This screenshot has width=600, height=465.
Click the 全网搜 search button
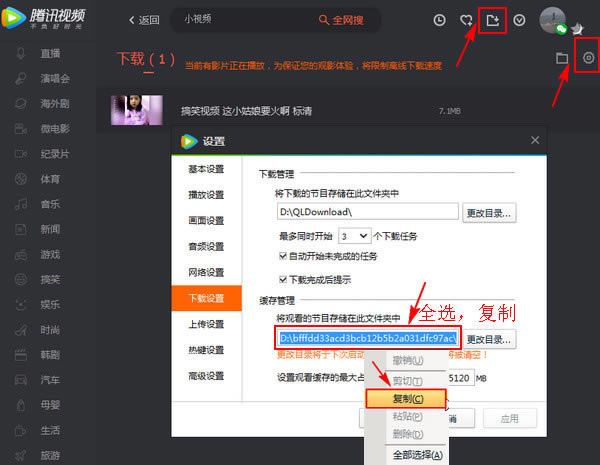click(341, 20)
